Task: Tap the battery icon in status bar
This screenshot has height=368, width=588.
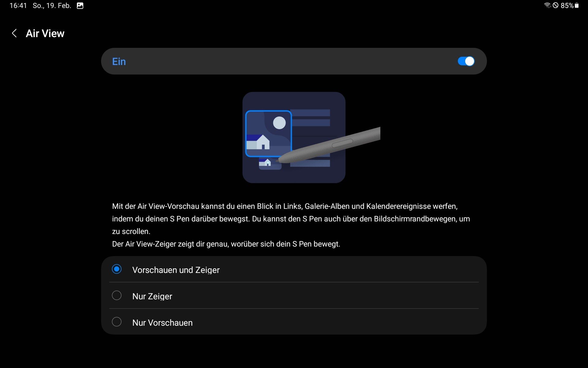Action: pos(577,5)
